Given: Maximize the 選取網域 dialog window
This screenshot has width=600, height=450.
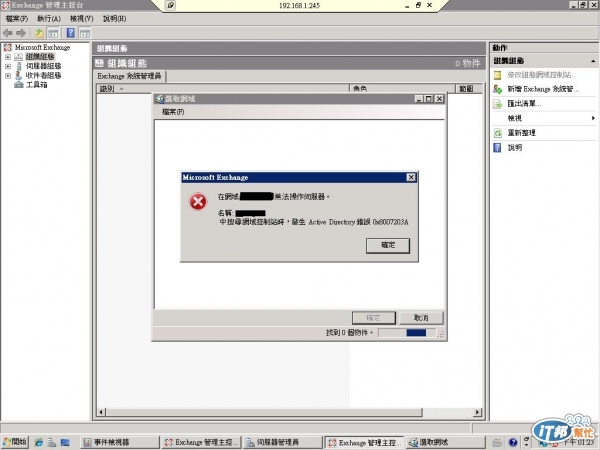Looking at the screenshot, I should [x=429, y=99].
